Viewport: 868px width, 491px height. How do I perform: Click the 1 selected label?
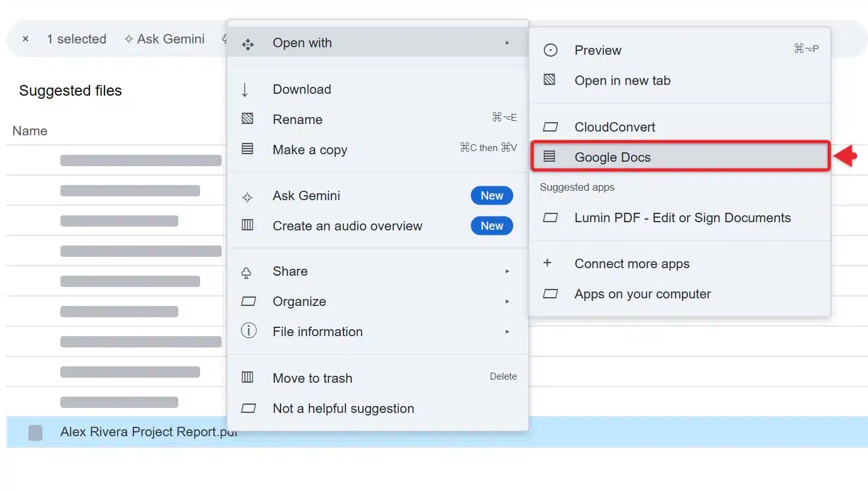pyautogui.click(x=76, y=39)
